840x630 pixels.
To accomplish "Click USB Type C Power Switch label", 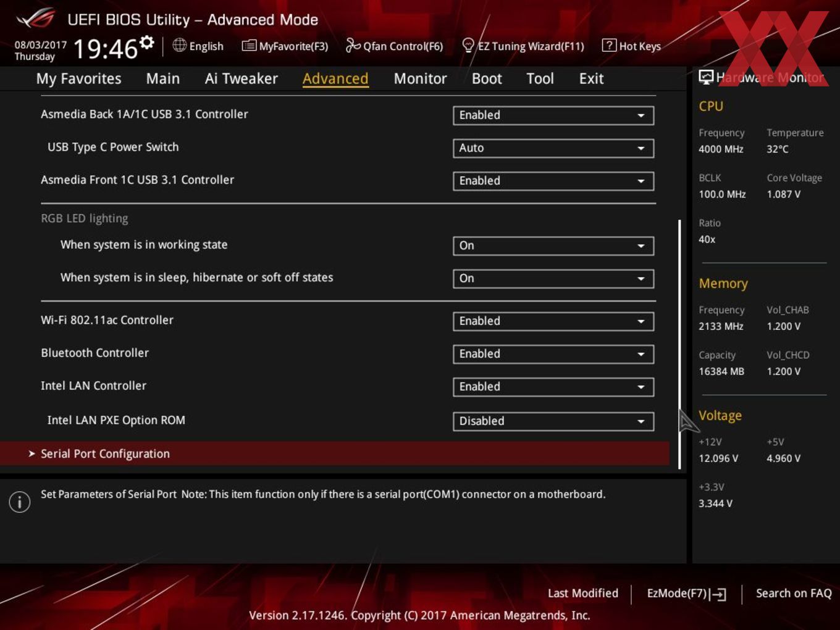I will [113, 147].
